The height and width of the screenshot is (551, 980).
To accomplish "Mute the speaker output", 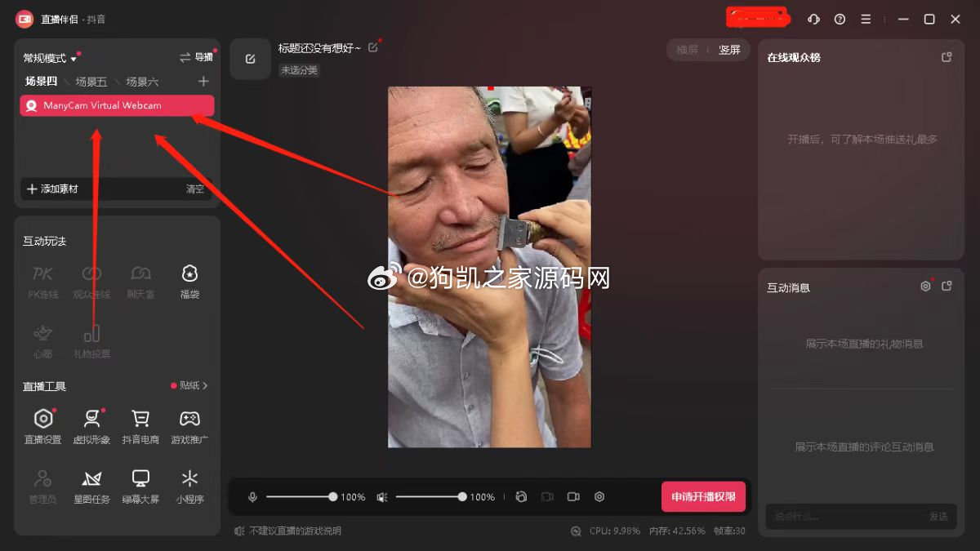I will coord(381,496).
